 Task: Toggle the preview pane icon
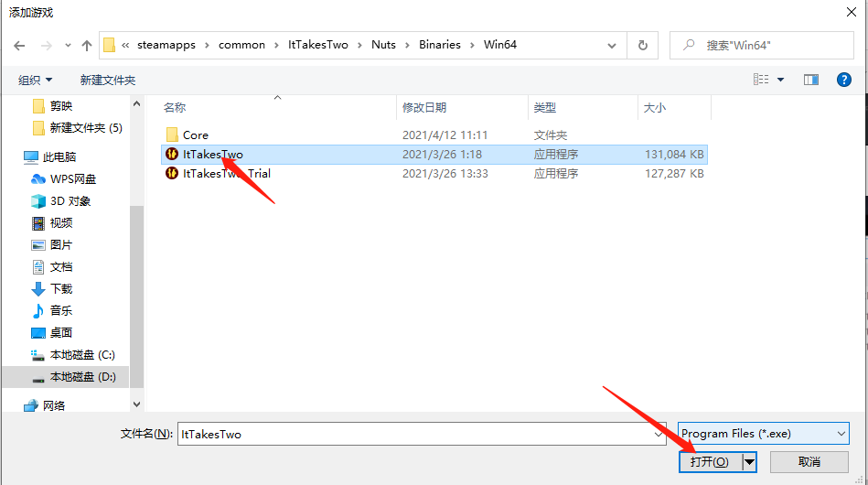click(x=810, y=80)
